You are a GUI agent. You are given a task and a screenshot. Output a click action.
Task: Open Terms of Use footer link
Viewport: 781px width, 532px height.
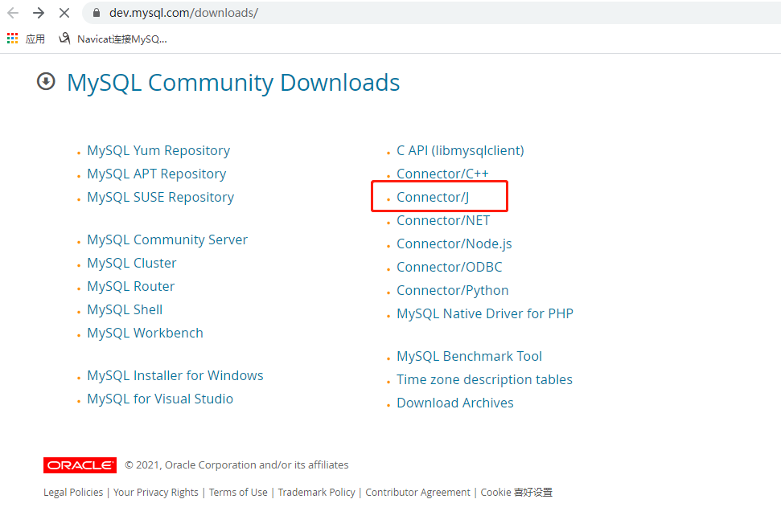coord(238,492)
